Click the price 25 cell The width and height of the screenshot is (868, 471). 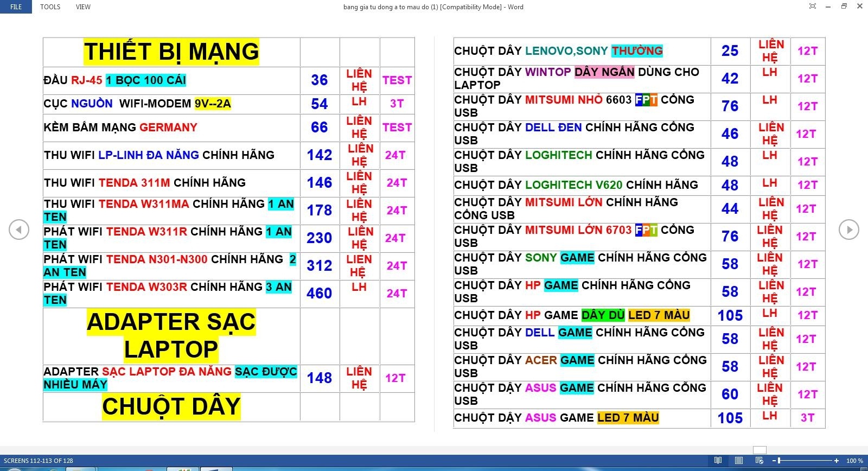(730, 51)
